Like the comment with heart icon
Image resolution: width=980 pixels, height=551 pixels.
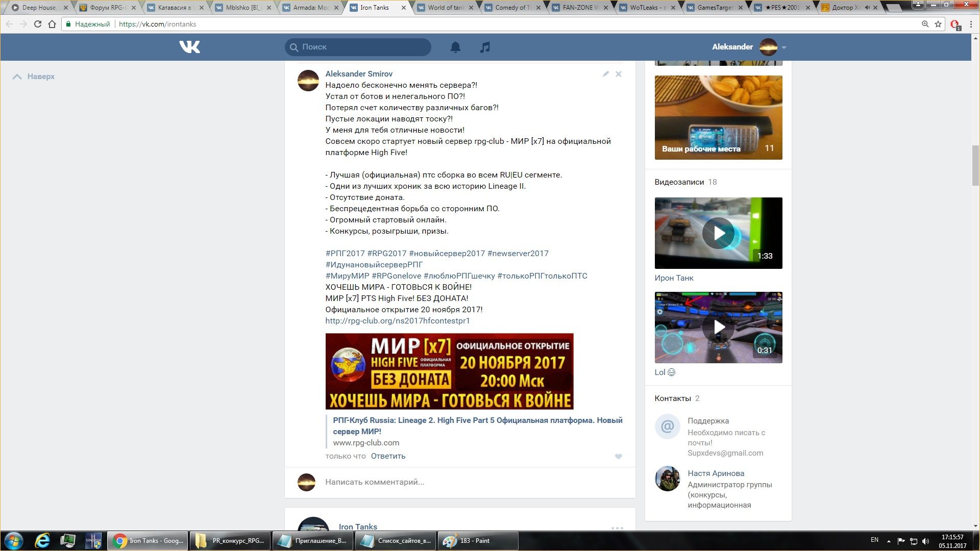pos(618,457)
